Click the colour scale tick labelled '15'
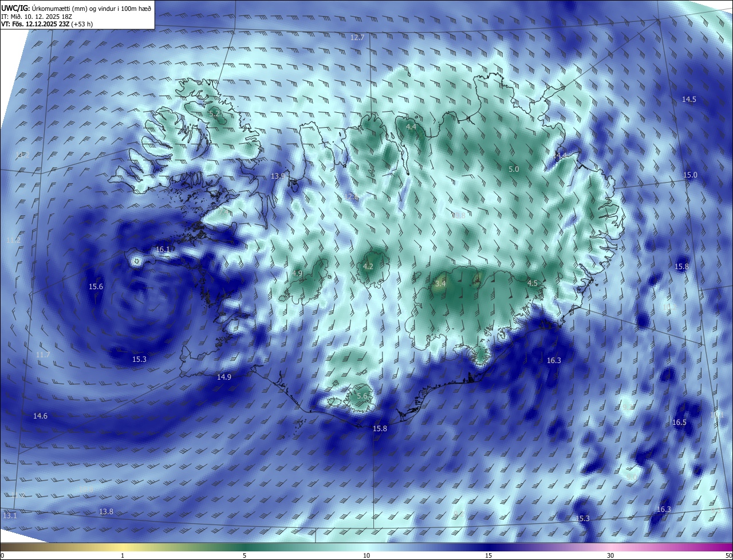 (488, 555)
